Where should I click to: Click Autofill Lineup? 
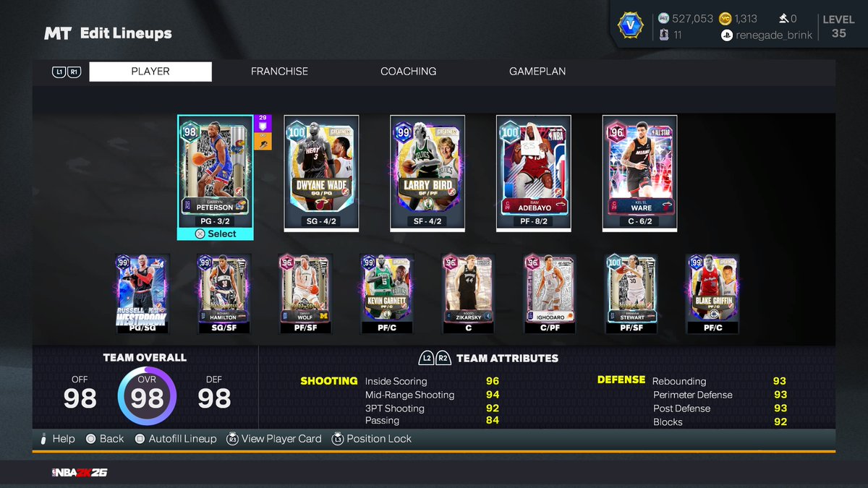(x=175, y=439)
